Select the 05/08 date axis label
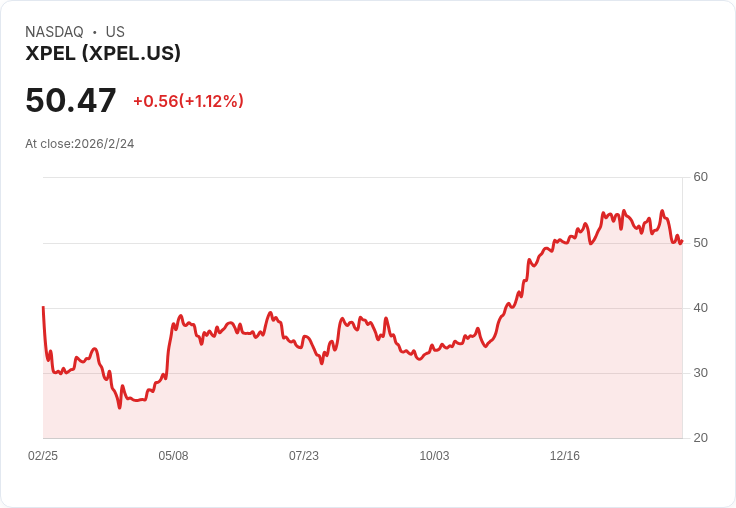Viewport: 736px width, 508px height. tap(173, 455)
